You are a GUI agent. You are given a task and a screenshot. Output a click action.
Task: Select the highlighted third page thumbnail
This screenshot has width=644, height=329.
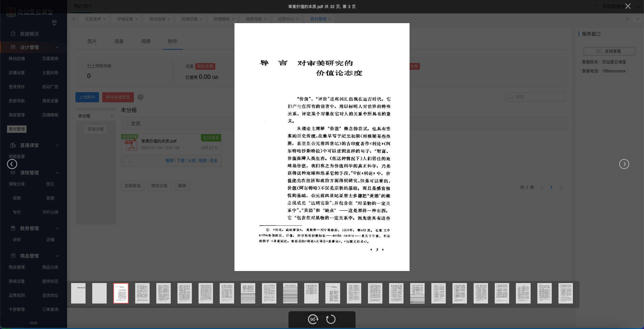[121, 293]
